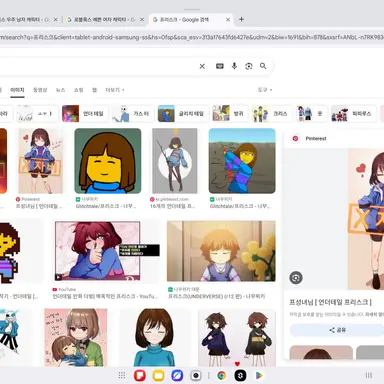The width and height of the screenshot is (384, 384).
Task: Select the 뉴스 search tab
Action: pyautogui.click(x=60, y=90)
